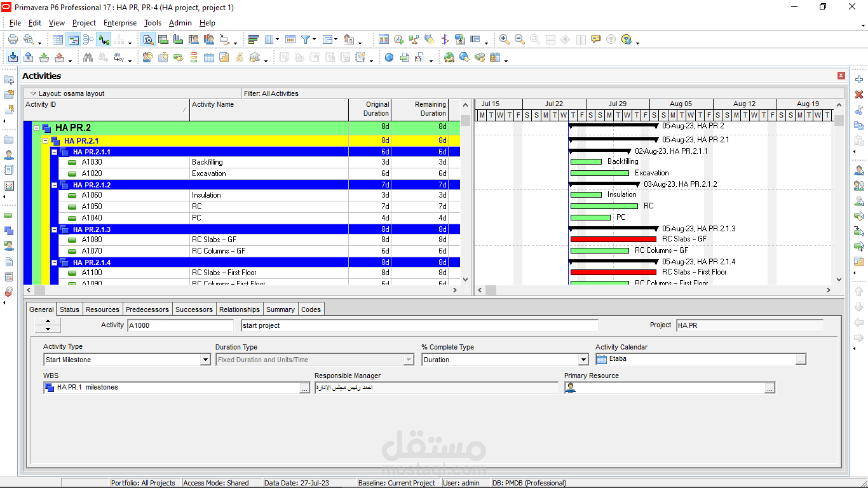Click the Activity Calendar browse (...) button
Image resolution: width=868 pixels, height=488 pixels.
pos(801,360)
